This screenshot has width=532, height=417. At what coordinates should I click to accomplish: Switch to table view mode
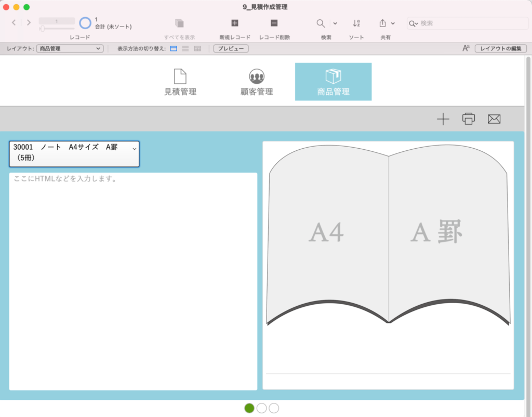(197, 48)
